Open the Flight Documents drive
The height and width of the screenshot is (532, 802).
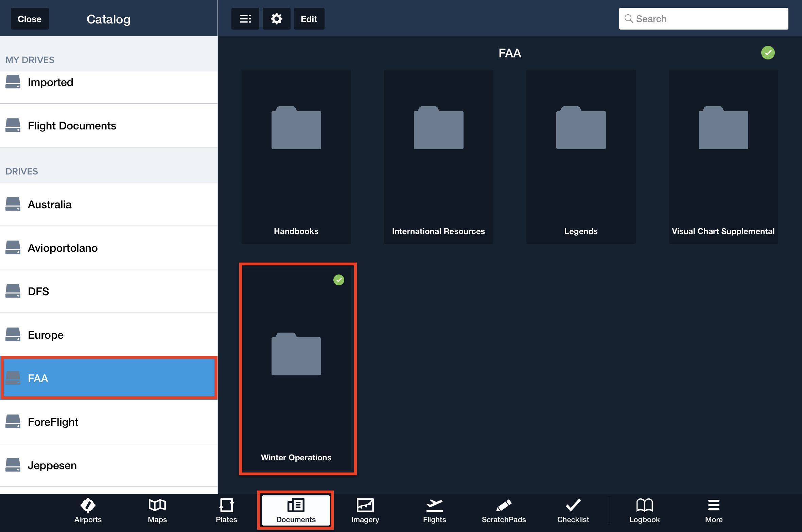coord(109,125)
